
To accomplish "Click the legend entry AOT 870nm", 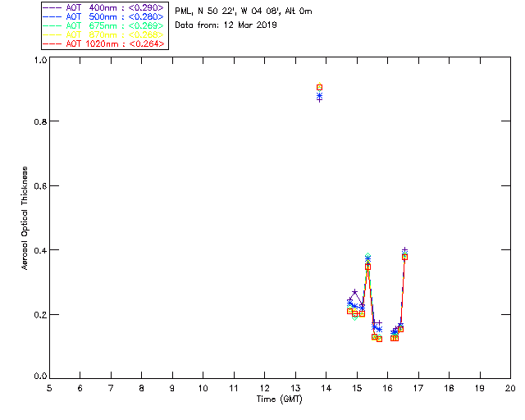I will [x=103, y=34].
